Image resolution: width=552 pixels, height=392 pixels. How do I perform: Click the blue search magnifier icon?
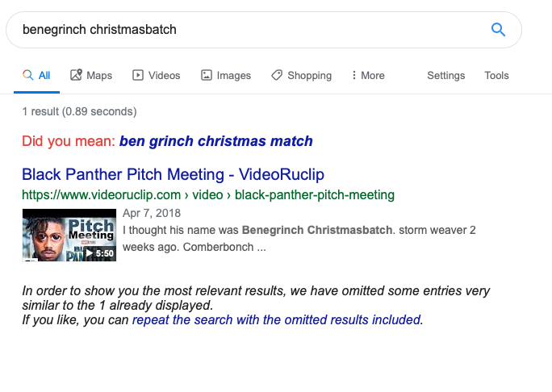(498, 31)
